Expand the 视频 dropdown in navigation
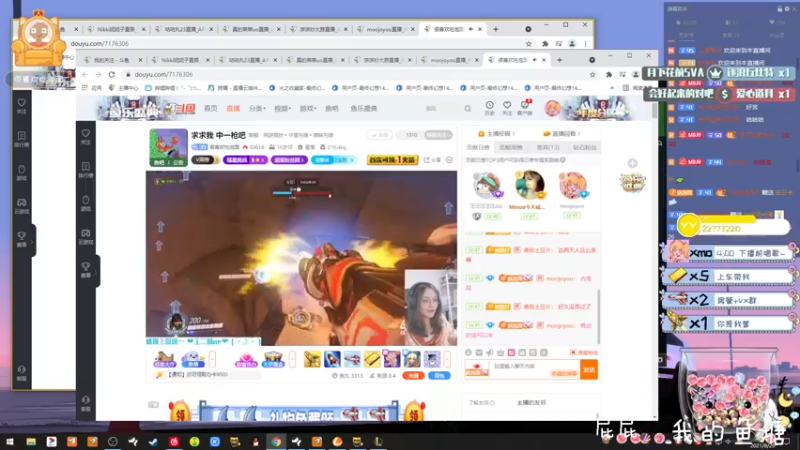The width and height of the screenshot is (800, 450). (283, 108)
